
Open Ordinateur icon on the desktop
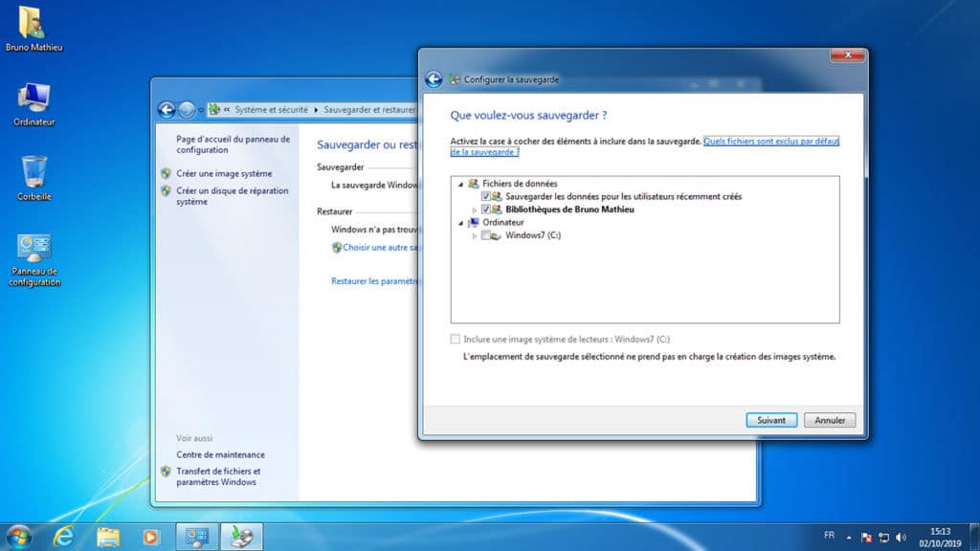pyautogui.click(x=34, y=99)
